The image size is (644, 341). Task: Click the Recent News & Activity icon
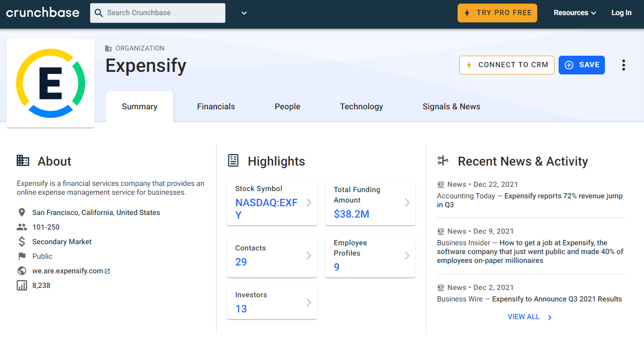pos(443,161)
